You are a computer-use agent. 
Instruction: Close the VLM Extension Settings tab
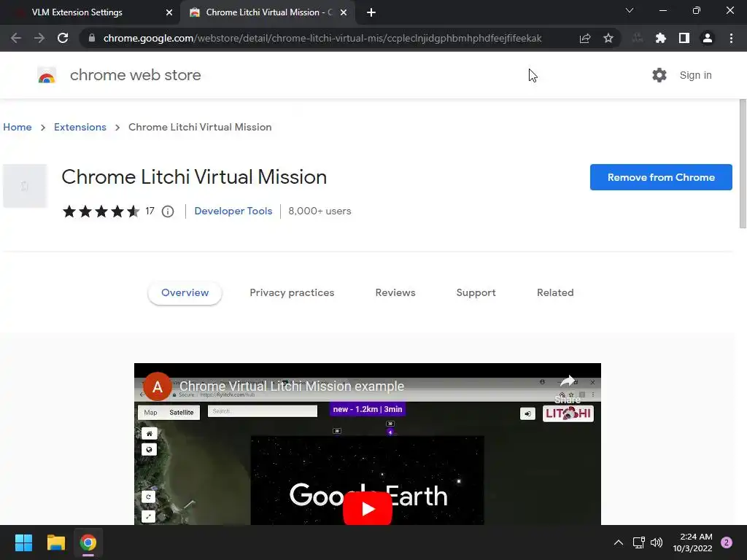pos(169,12)
